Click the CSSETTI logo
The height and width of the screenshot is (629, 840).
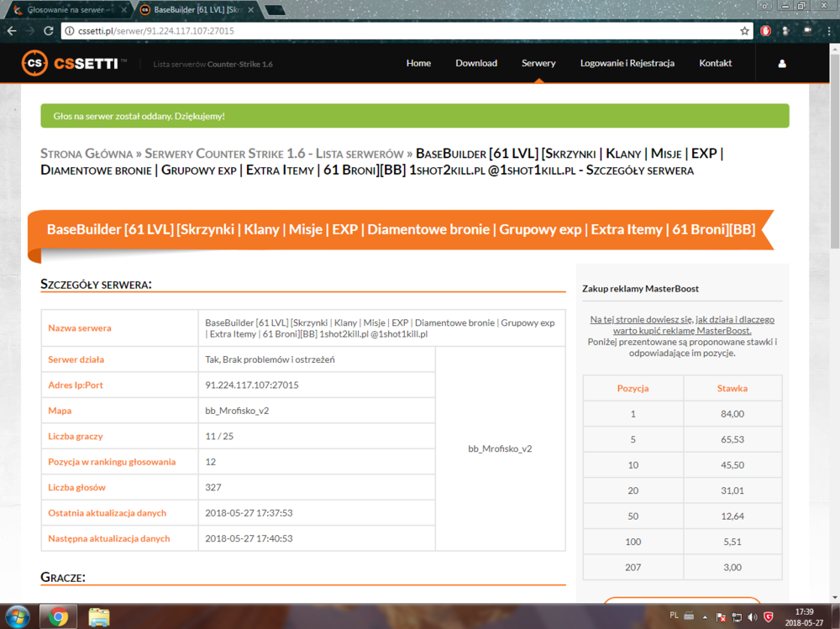[73, 63]
